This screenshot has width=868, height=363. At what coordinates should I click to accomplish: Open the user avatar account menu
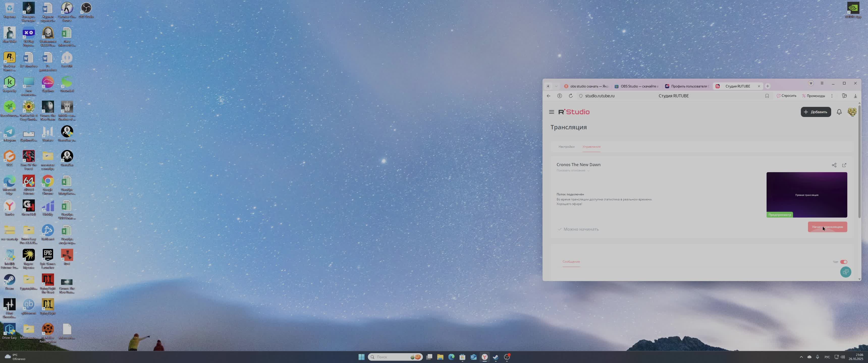[852, 112]
